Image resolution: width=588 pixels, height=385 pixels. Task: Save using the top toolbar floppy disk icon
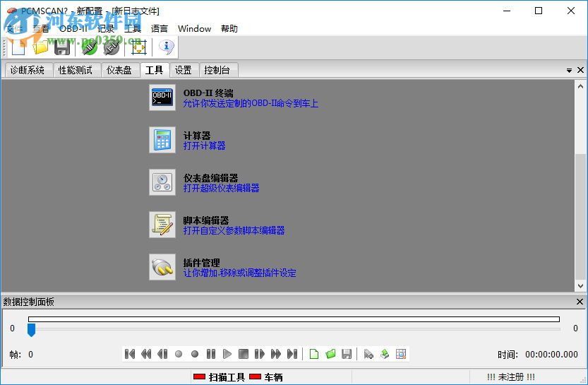(x=62, y=47)
